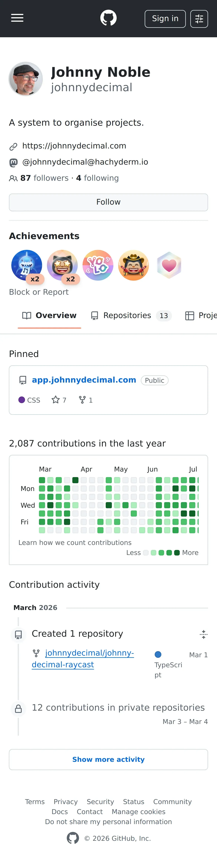This screenshot has width=217, height=868.
Task: Click the GitHub logo in header
Action: tap(108, 18)
